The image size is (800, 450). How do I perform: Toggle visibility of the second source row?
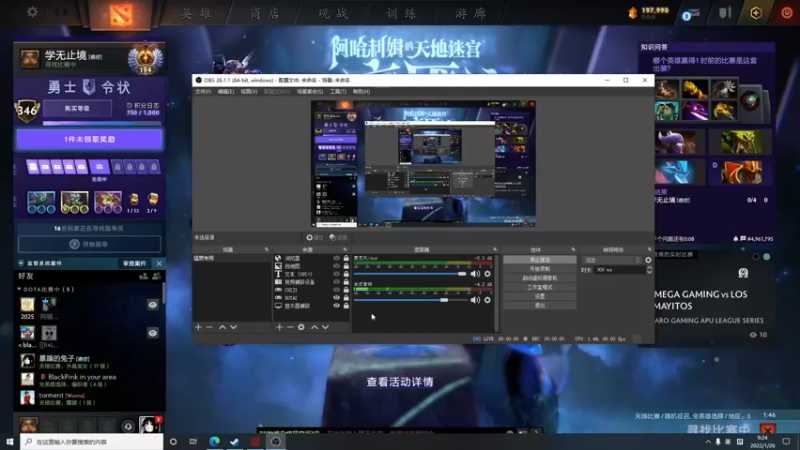pos(336,266)
